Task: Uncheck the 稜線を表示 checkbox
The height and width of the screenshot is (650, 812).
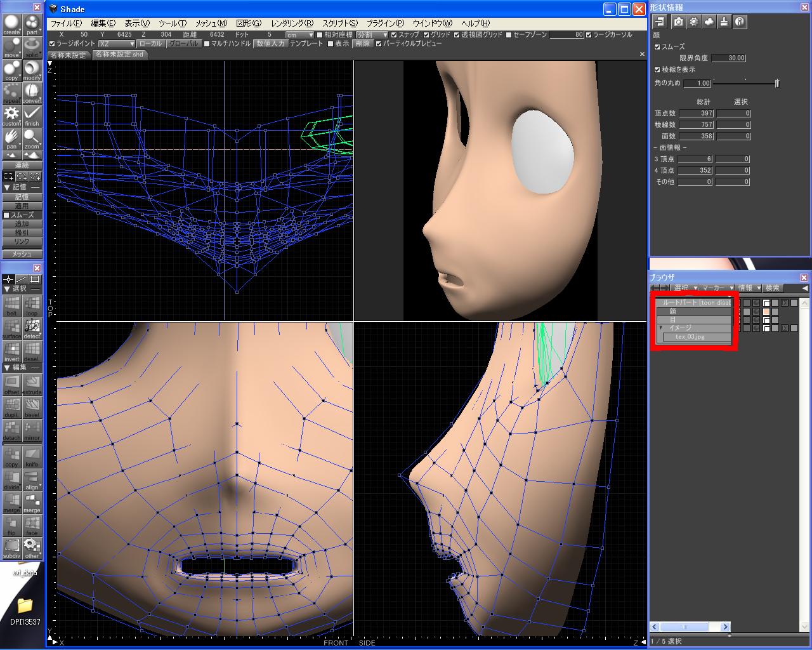Action: [658, 70]
